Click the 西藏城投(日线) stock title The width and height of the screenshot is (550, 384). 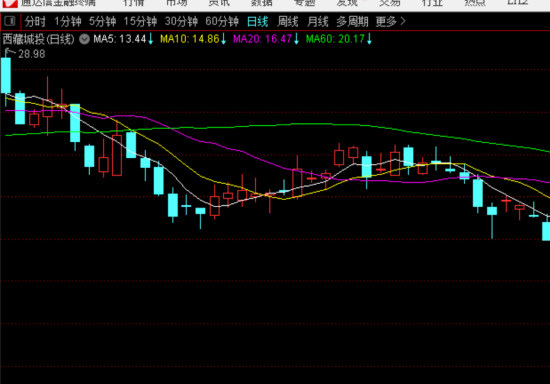point(39,39)
